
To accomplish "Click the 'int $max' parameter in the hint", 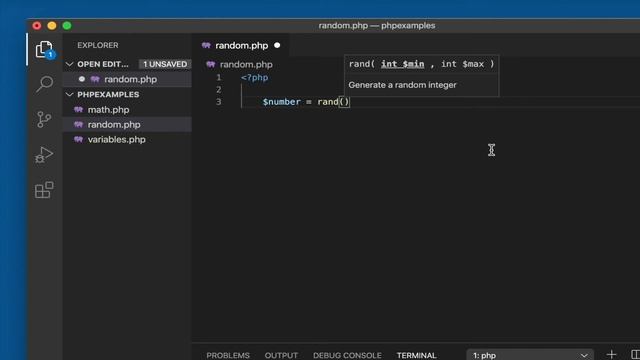I will 462,64.
